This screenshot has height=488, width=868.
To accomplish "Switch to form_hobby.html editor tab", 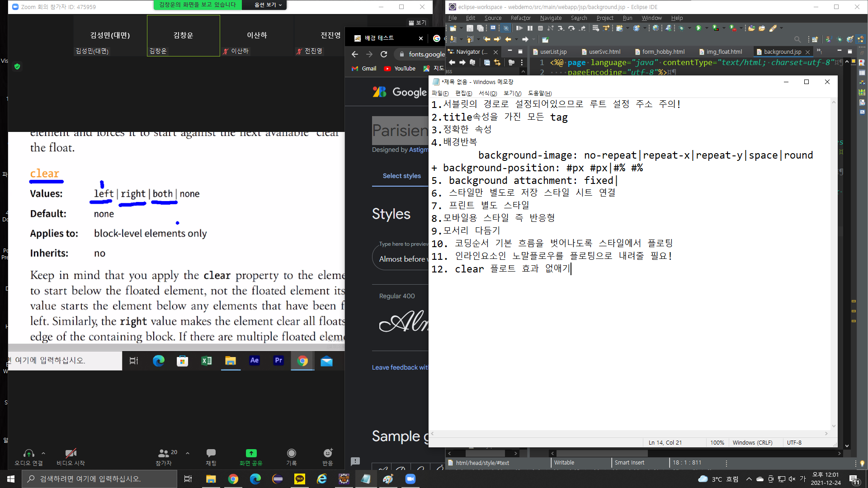I will tap(663, 52).
